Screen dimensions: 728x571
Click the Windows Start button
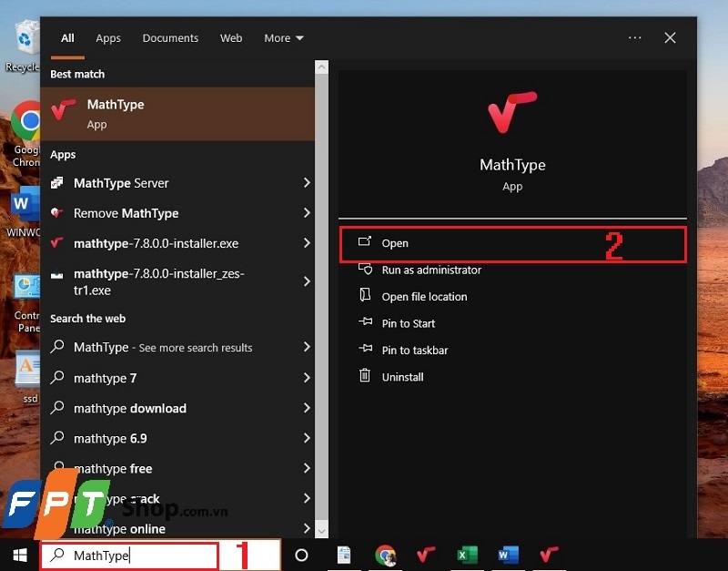tap(19, 555)
